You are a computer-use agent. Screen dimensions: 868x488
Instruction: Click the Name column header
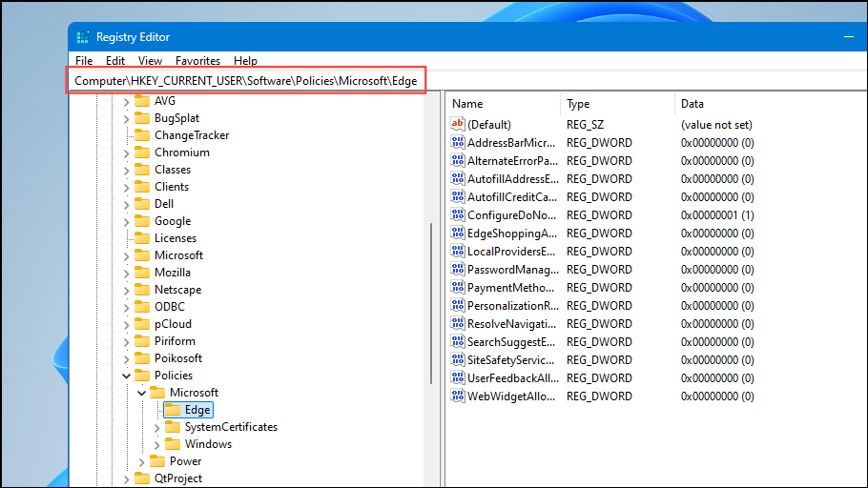(x=503, y=104)
